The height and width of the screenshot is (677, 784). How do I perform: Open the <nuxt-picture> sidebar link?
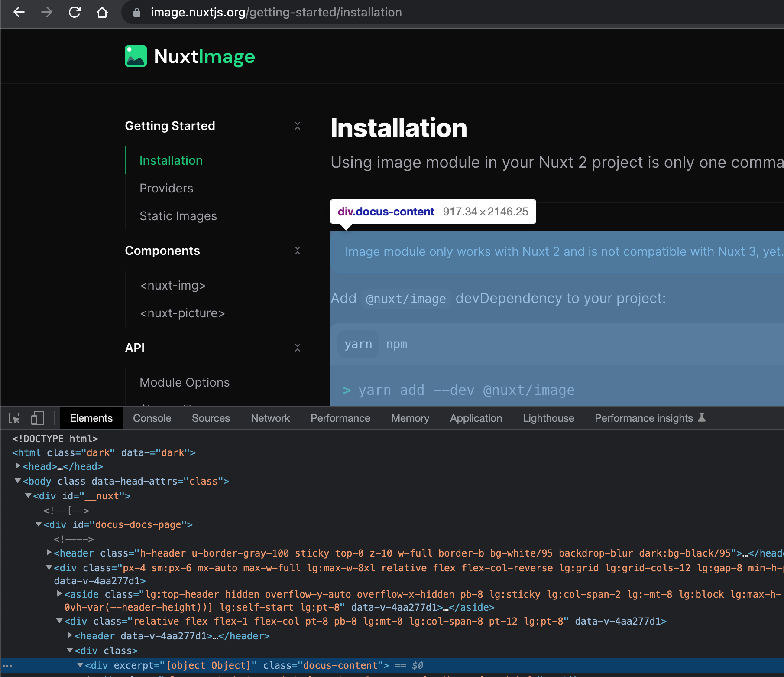(182, 313)
